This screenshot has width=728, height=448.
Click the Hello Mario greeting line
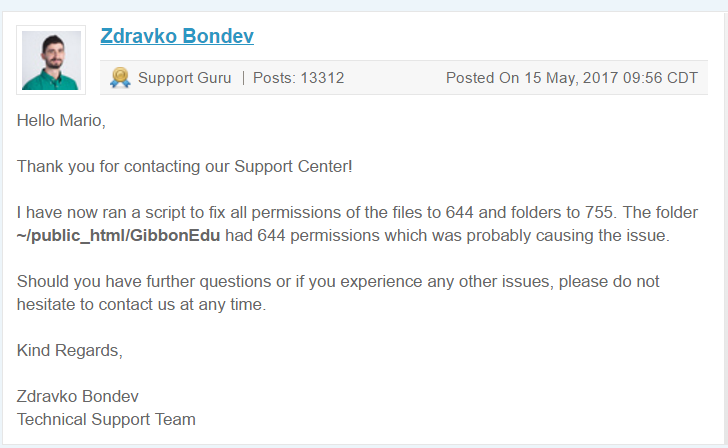pyautogui.click(x=61, y=120)
